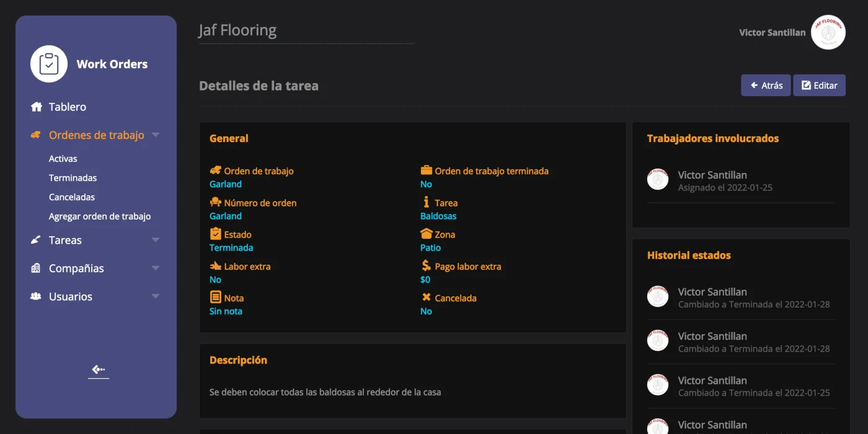Expand the Tareas dropdown chevron
Image resolution: width=868 pixels, height=434 pixels.
click(x=156, y=240)
